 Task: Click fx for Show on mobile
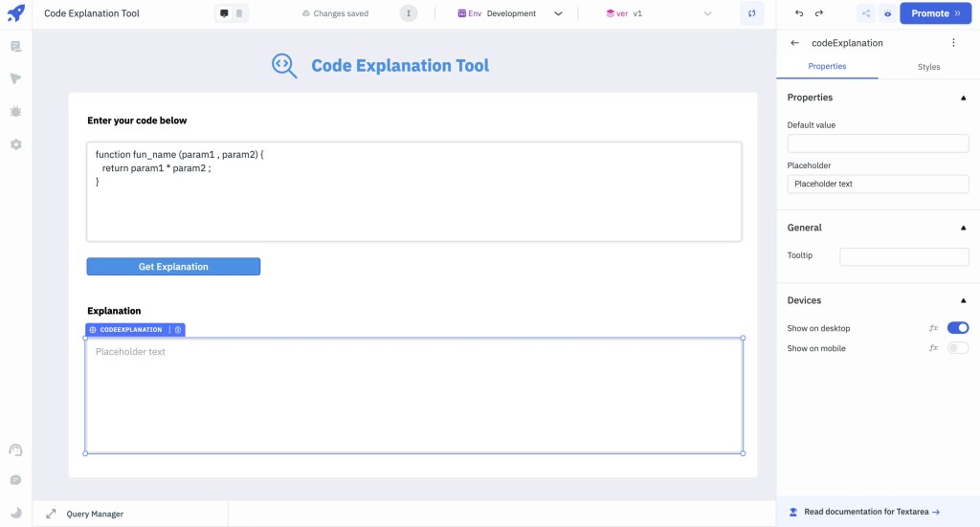click(x=933, y=348)
